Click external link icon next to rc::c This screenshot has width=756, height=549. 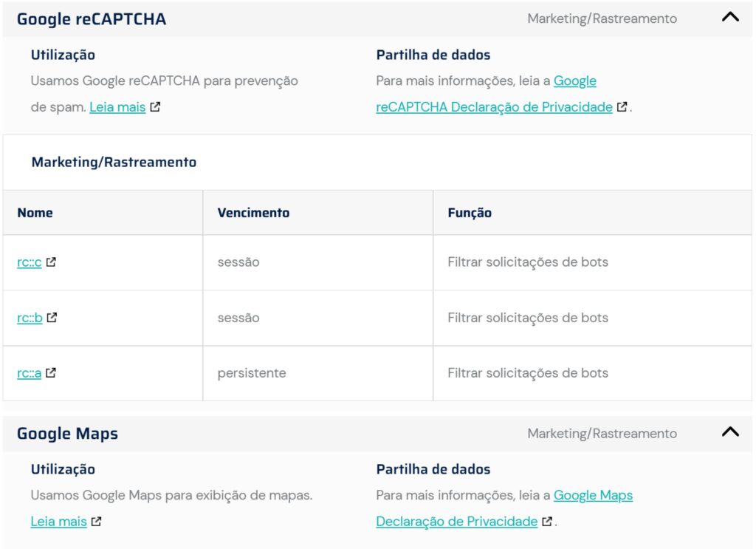(51, 262)
